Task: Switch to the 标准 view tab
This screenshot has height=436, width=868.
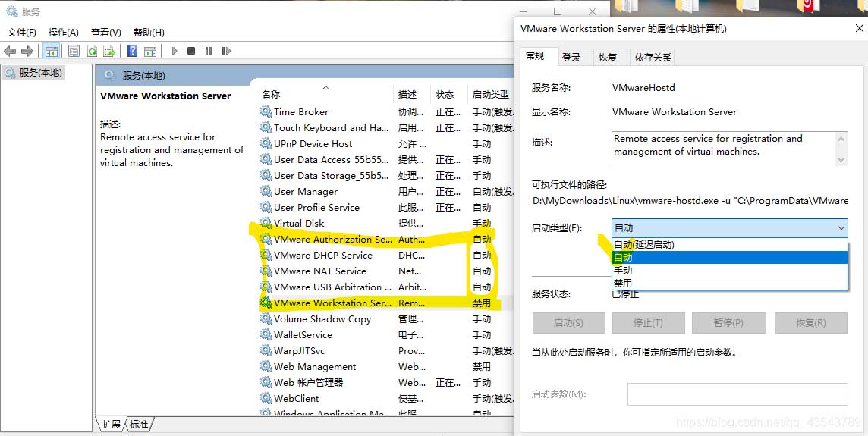Action: click(x=139, y=424)
